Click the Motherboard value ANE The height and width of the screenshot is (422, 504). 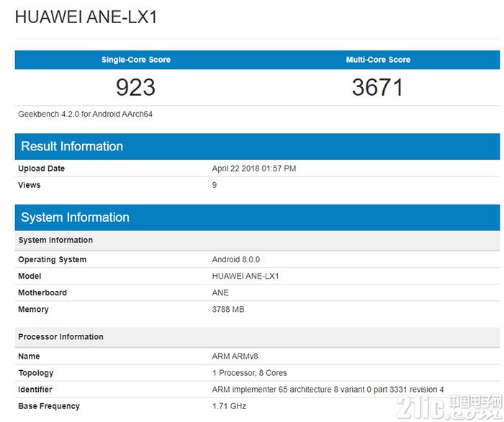[x=220, y=293]
